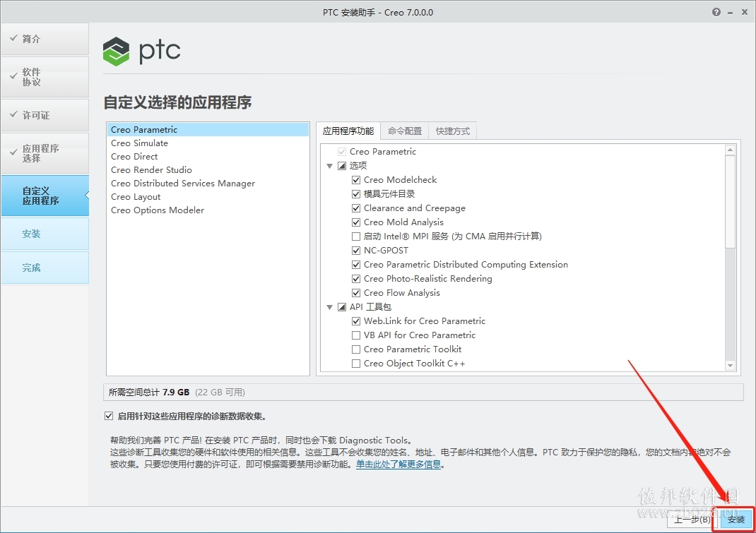This screenshot has height=533, width=756.
Task: Click the feature list scroll-down arrow
Action: click(x=730, y=366)
